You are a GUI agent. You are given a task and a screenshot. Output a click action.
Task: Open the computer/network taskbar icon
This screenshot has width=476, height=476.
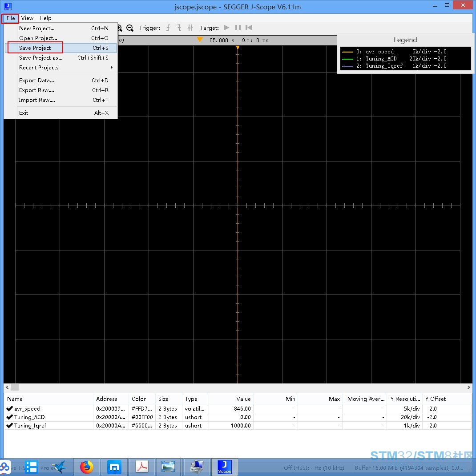pos(197,467)
